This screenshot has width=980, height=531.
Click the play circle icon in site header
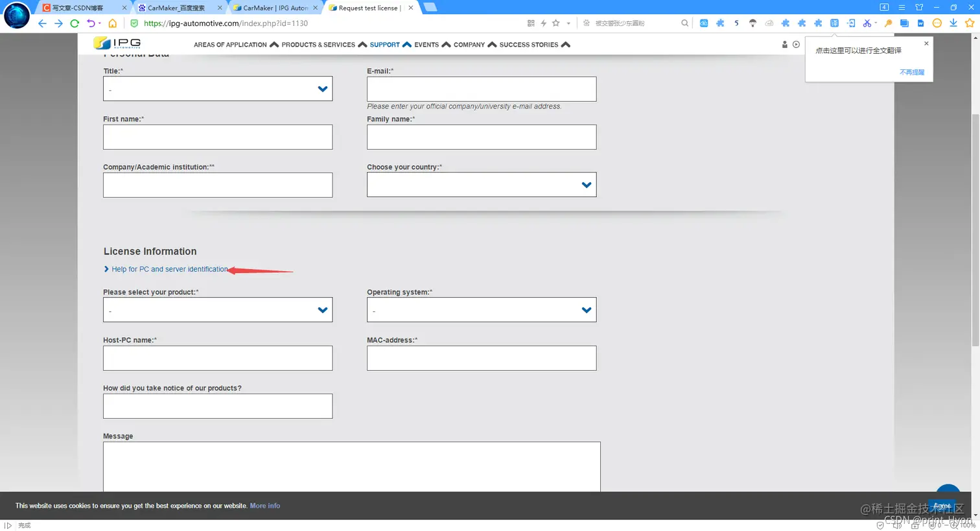[x=796, y=45]
